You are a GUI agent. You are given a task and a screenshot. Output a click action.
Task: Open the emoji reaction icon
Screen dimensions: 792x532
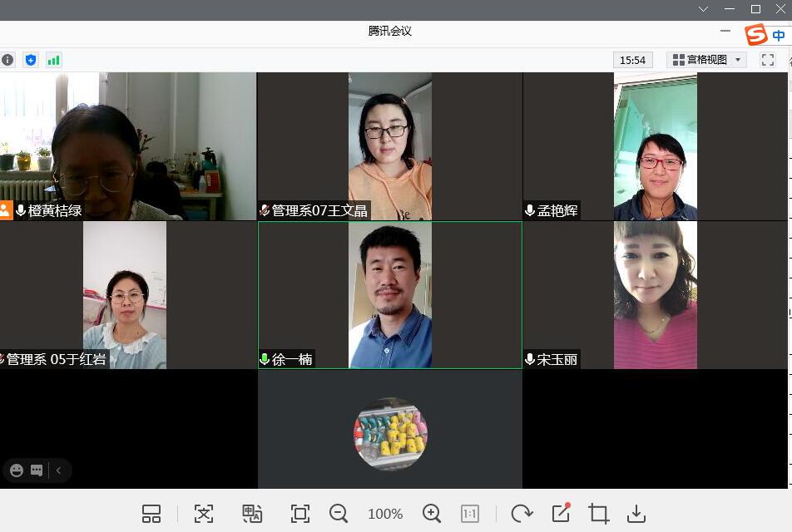pyautogui.click(x=17, y=470)
